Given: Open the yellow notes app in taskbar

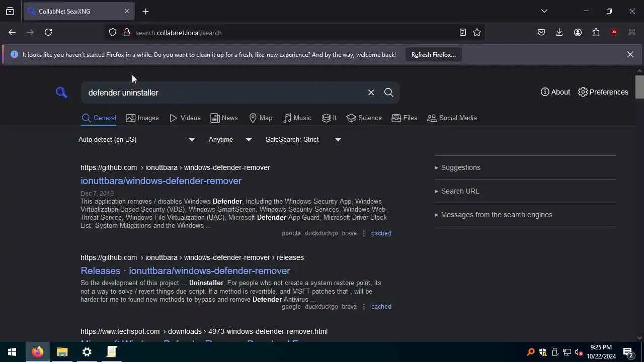Looking at the screenshot, I should click(112, 352).
